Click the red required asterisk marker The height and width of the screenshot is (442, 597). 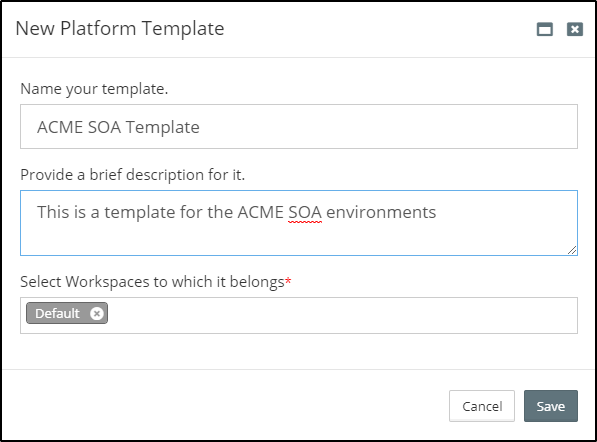288,281
